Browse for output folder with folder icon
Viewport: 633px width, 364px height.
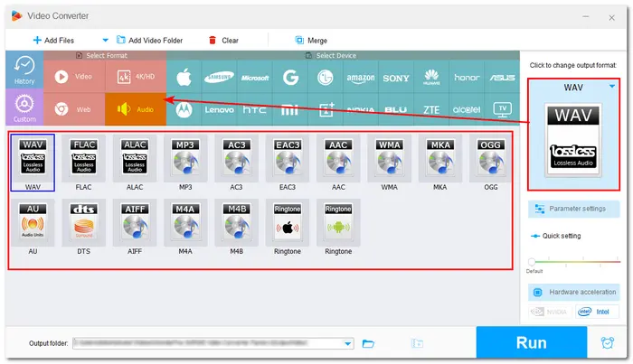click(x=368, y=343)
